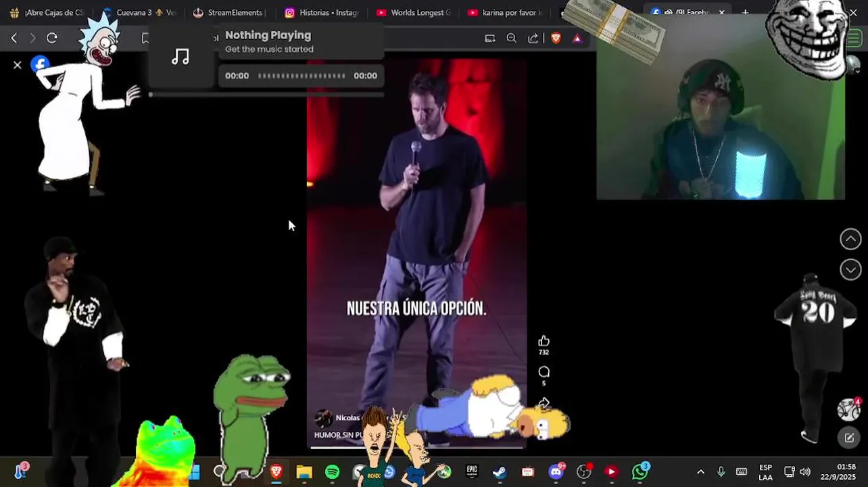Open a new browser tab with the plus
868x487 pixels.
pyautogui.click(x=745, y=12)
